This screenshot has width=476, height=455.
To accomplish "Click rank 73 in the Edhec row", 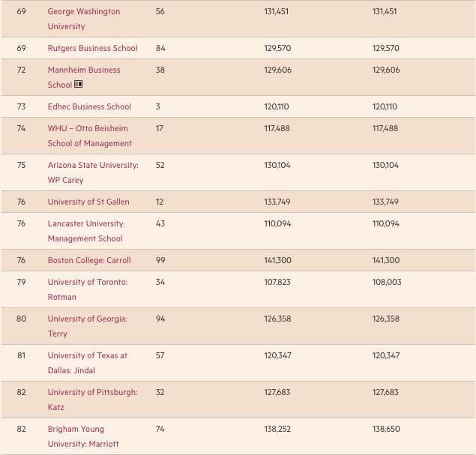I will [21, 106].
